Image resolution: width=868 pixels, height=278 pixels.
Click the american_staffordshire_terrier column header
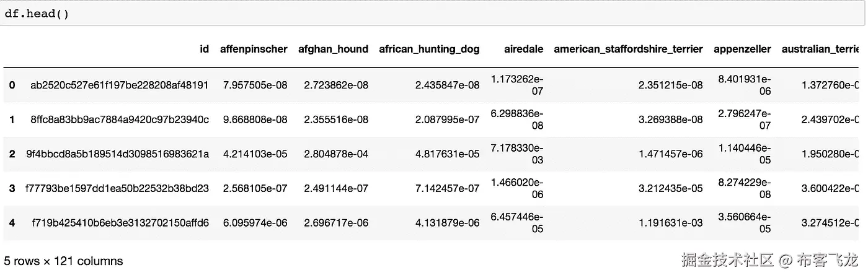click(628, 49)
